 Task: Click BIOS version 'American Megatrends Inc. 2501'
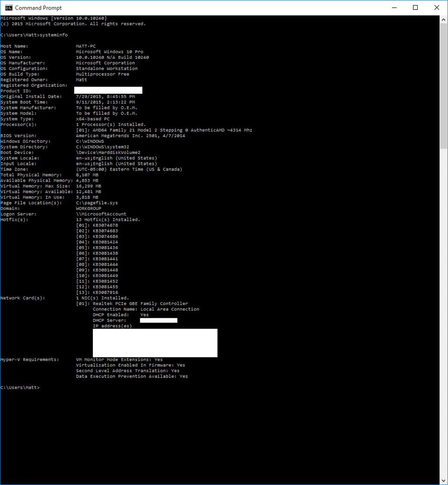click(x=130, y=135)
